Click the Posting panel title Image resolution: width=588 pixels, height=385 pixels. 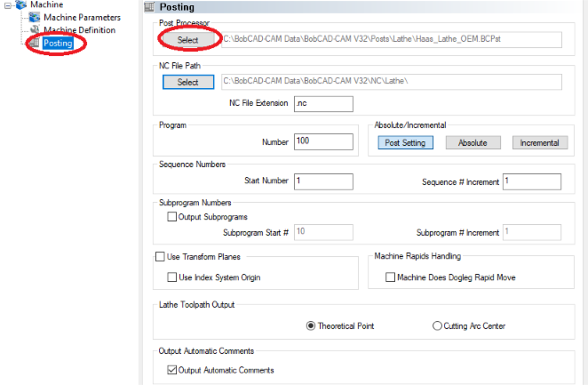pyautogui.click(x=177, y=7)
